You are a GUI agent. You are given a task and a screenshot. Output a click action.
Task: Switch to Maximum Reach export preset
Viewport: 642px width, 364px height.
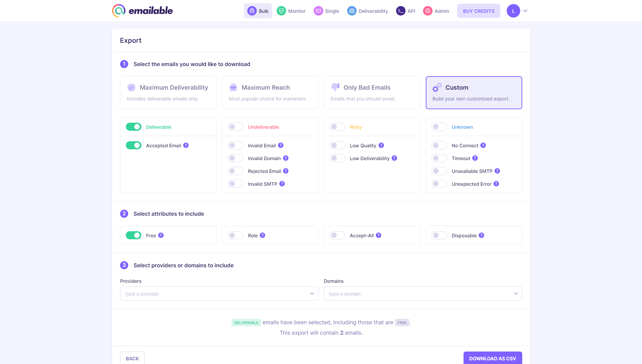coord(270,92)
